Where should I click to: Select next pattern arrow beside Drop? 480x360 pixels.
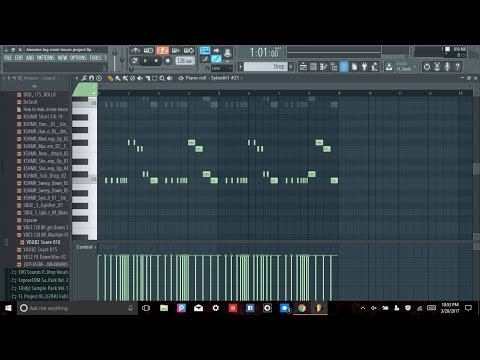point(291,67)
